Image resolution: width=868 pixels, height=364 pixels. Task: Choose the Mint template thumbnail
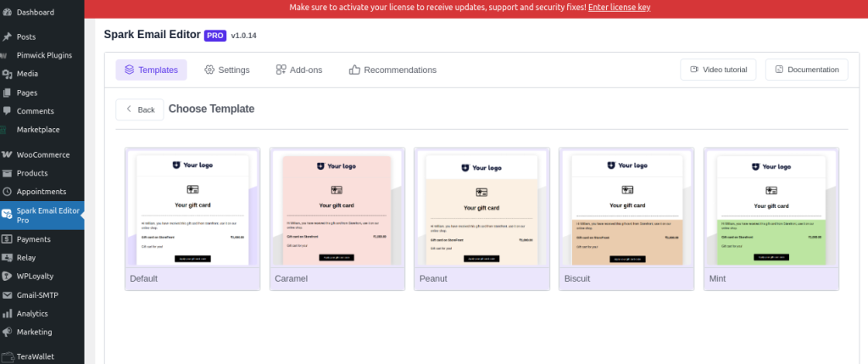click(x=771, y=207)
